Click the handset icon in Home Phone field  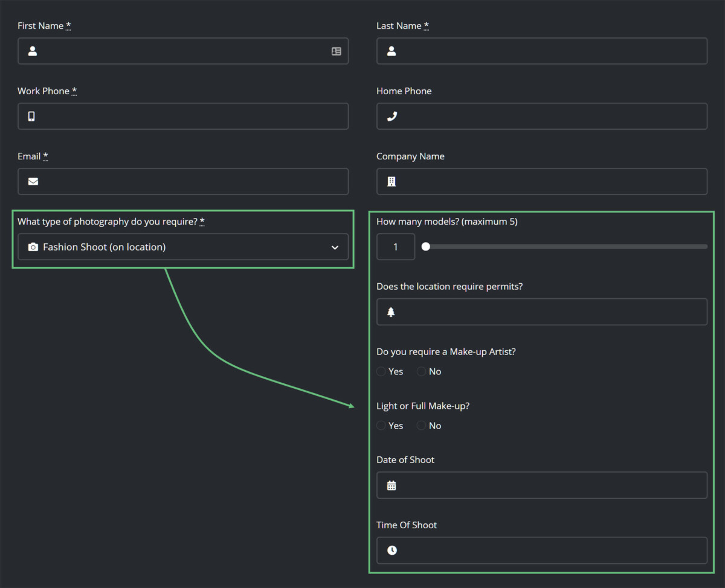point(391,117)
